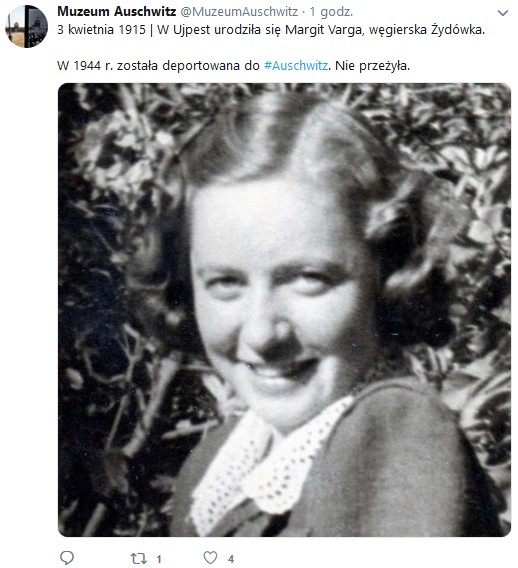The image size is (518, 568).
Task: Click the W 1944 r. text
Action: coord(85,66)
